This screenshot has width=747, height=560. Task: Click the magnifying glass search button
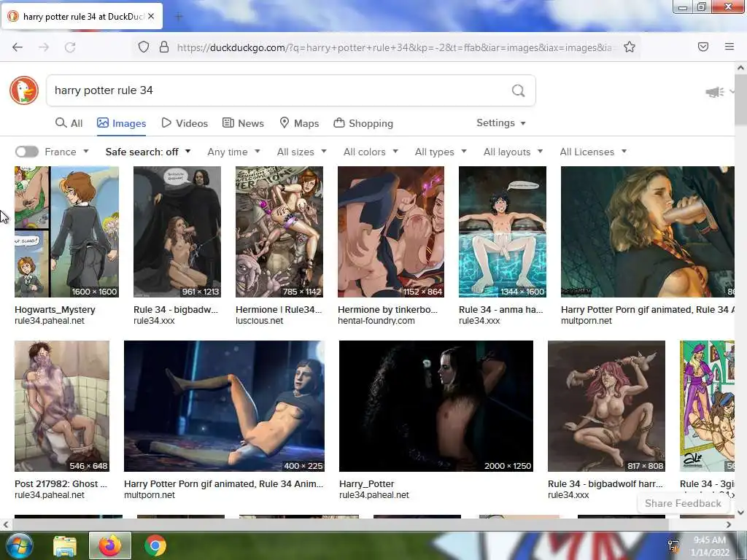[x=519, y=90]
